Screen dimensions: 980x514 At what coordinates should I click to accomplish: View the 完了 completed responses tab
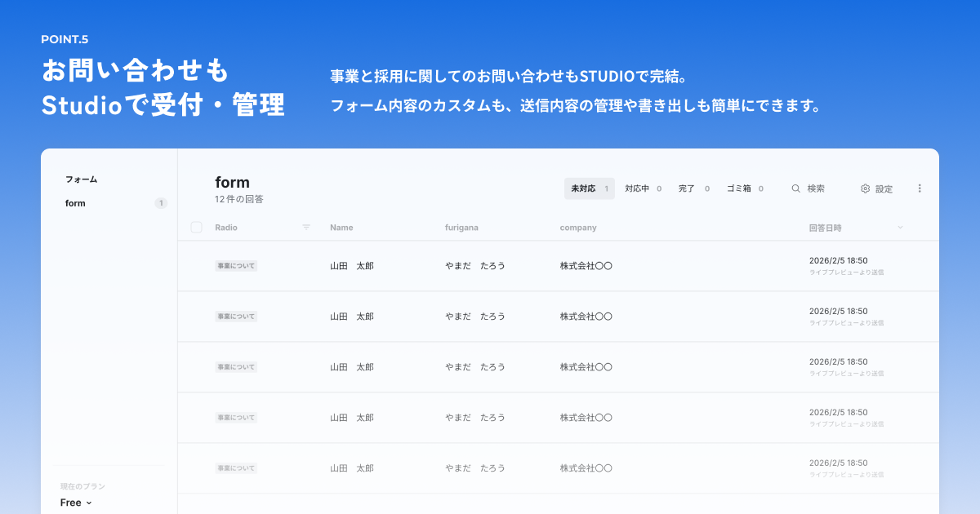point(687,188)
